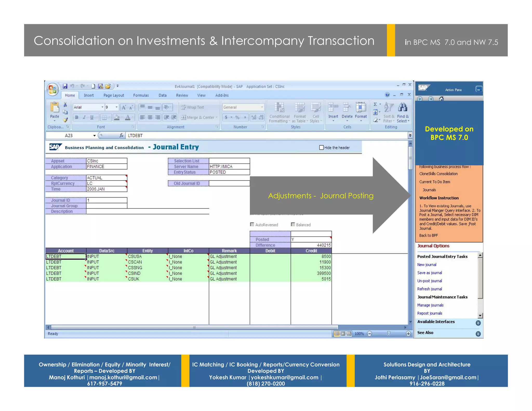This screenshot has height=411, width=532.
Task: Switch to Normal view button in status bar
Action: [x=337, y=334]
